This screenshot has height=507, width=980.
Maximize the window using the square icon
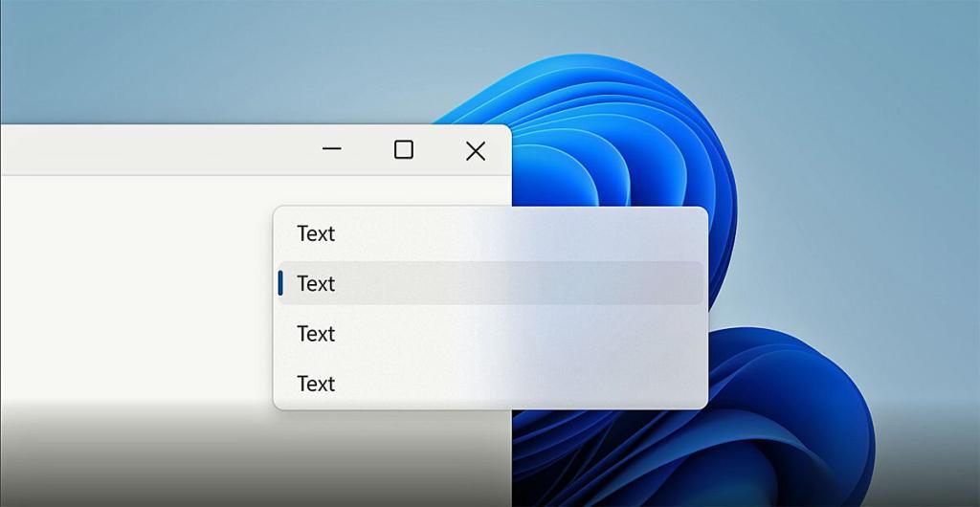coord(404,149)
